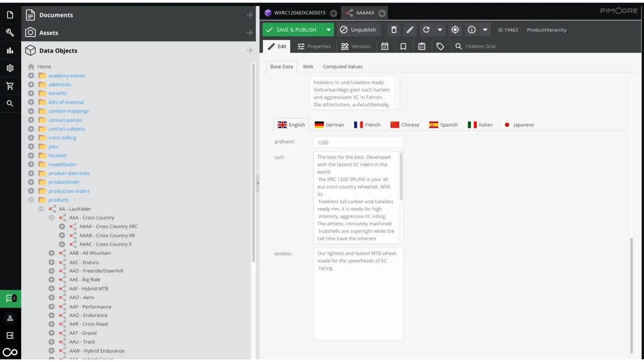Click inside the prdhatxt input field

click(358, 142)
